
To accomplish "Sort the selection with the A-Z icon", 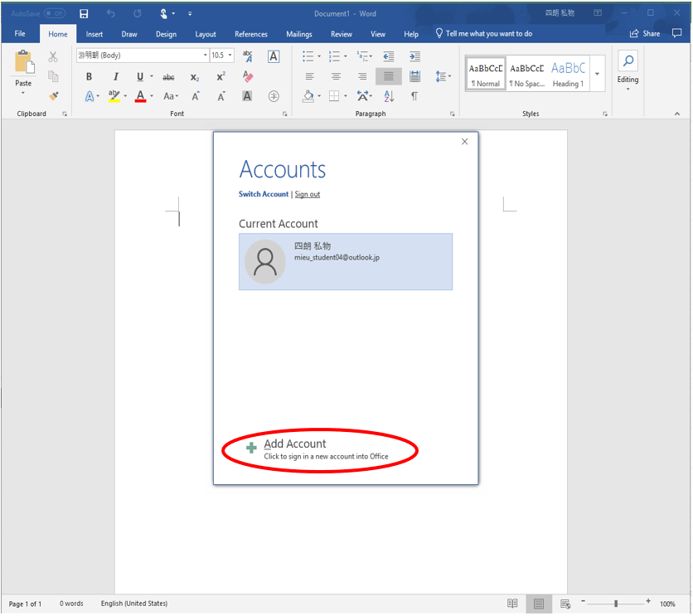I will point(389,96).
